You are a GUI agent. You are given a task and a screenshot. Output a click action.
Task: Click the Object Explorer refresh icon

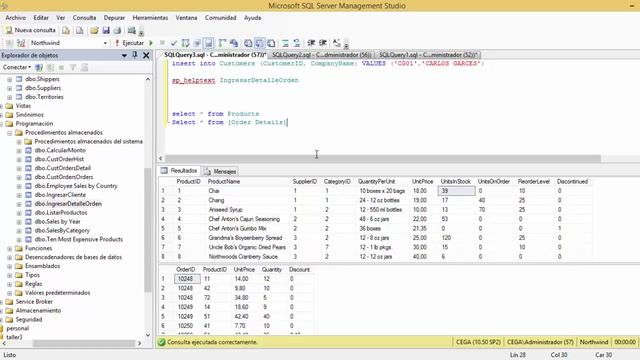point(84,67)
